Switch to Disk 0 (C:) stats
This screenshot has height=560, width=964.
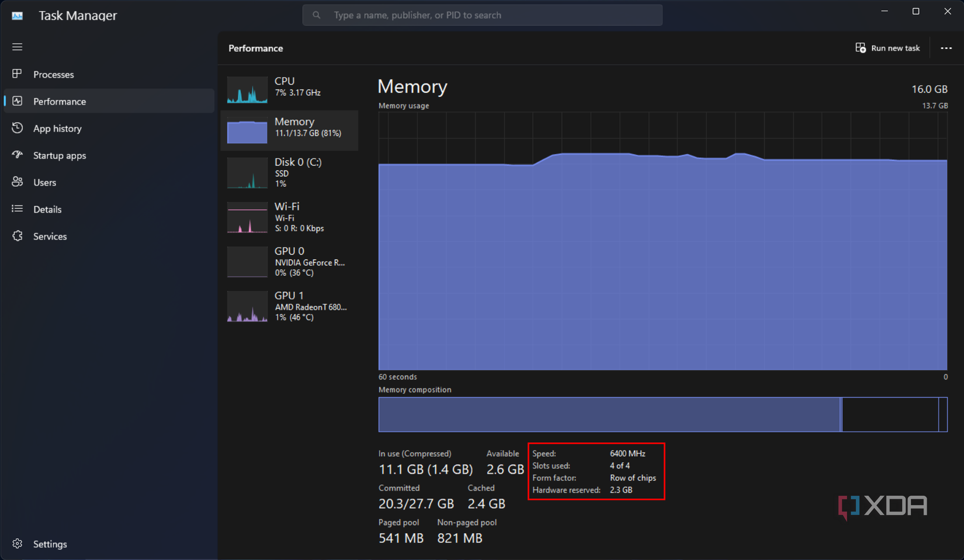click(290, 172)
